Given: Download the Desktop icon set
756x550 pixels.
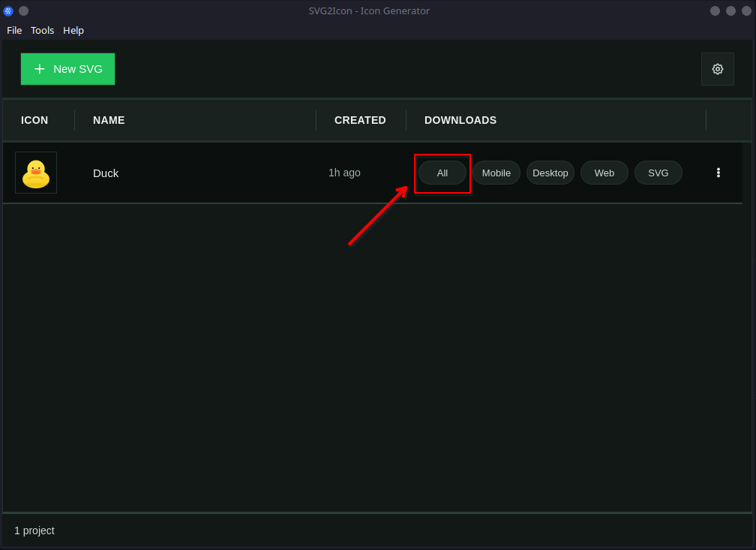Looking at the screenshot, I should pyautogui.click(x=550, y=173).
